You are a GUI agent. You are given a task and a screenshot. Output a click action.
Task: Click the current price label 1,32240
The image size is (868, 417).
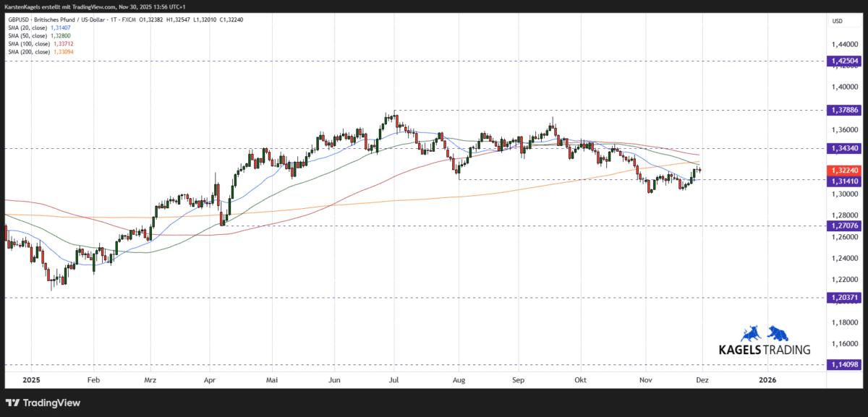[x=843, y=171]
